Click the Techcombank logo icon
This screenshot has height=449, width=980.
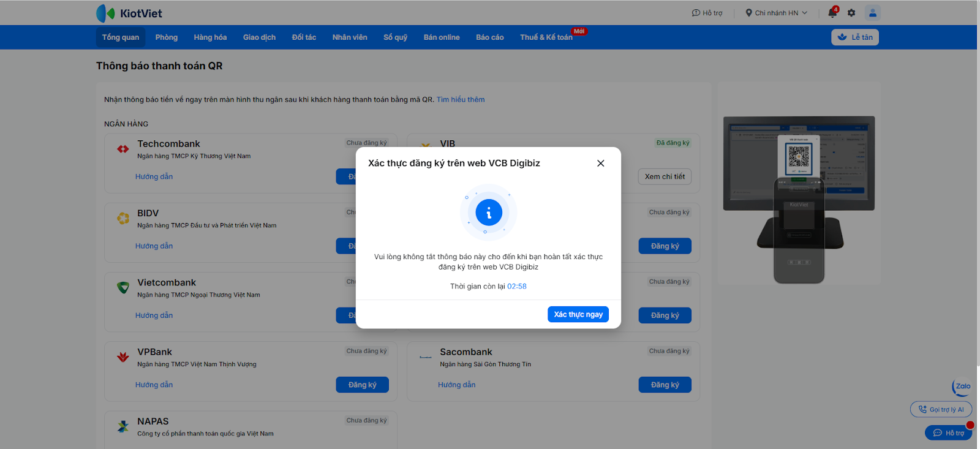coord(123,149)
